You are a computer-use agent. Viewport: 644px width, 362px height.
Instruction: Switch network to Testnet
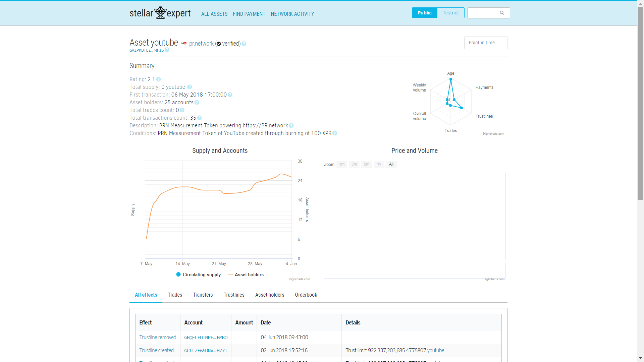(x=450, y=13)
